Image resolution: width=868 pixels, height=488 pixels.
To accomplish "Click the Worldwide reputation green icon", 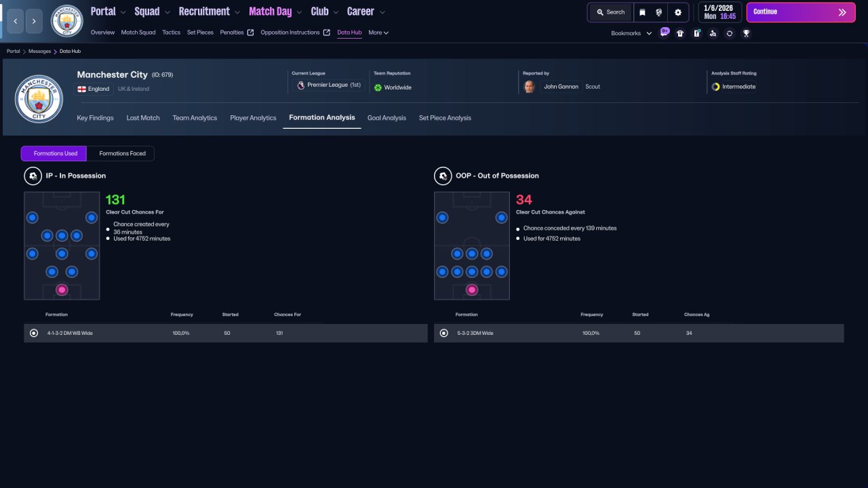I will point(378,87).
